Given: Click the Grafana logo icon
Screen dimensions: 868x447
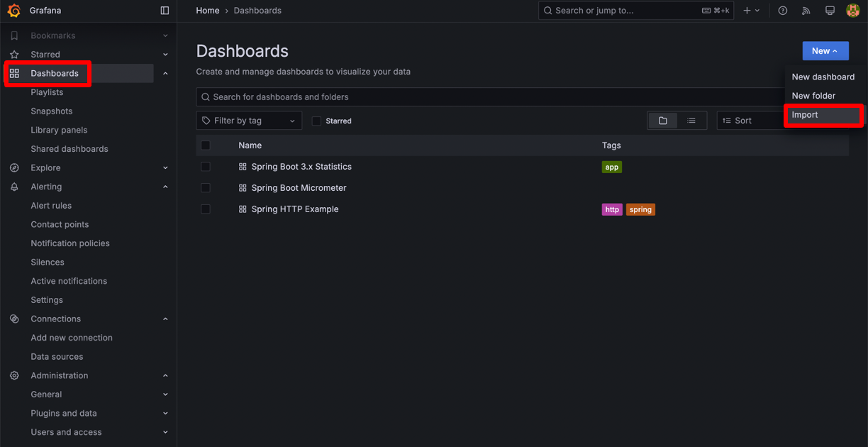Looking at the screenshot, I should 13,11.
